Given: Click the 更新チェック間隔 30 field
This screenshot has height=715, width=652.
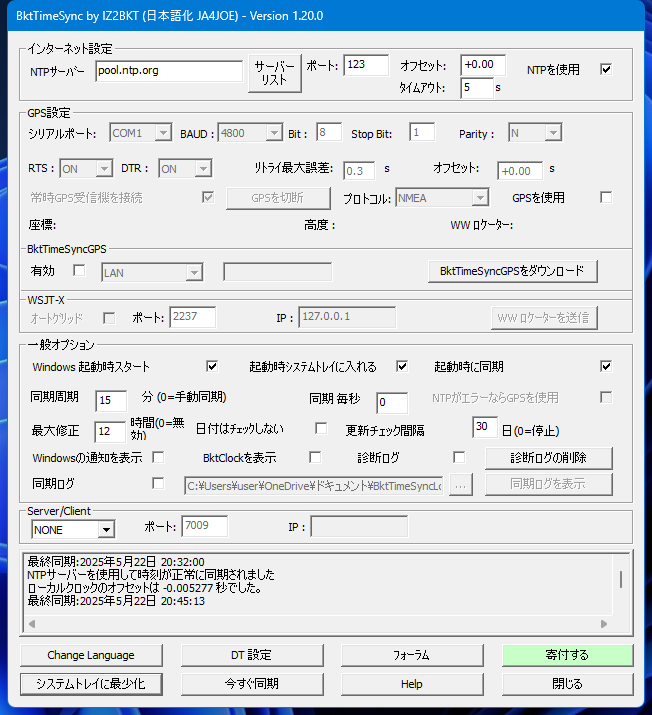Looking at the screenshot, I should tap(485, 427).
